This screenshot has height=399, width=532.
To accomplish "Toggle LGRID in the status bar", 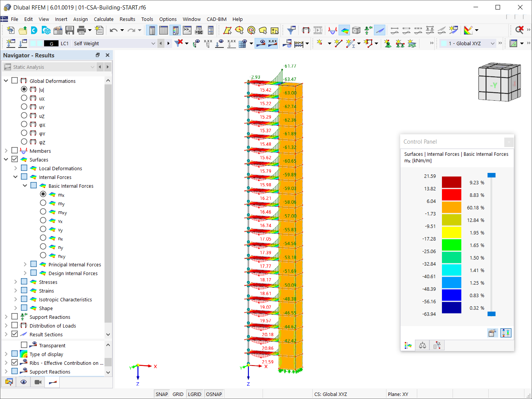I will (x=195, y=394).
